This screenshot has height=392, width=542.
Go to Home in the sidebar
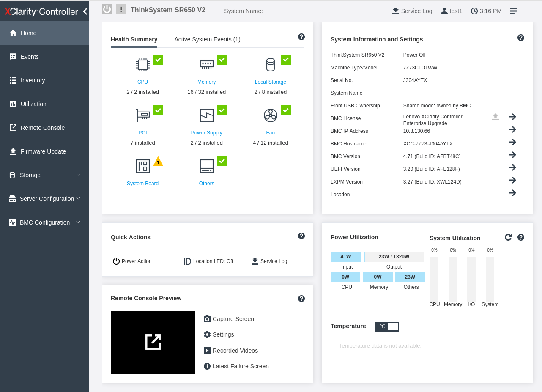pyautogui.click(x=45, y=33)
